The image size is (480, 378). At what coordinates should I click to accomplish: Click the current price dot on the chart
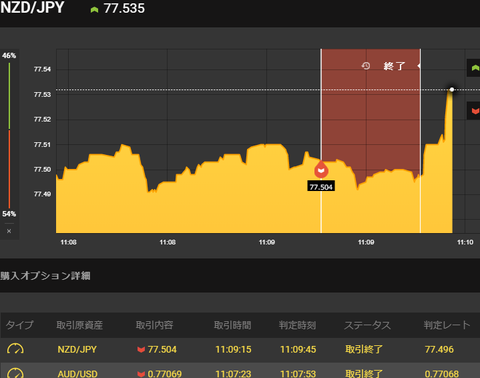pos(452,89)
